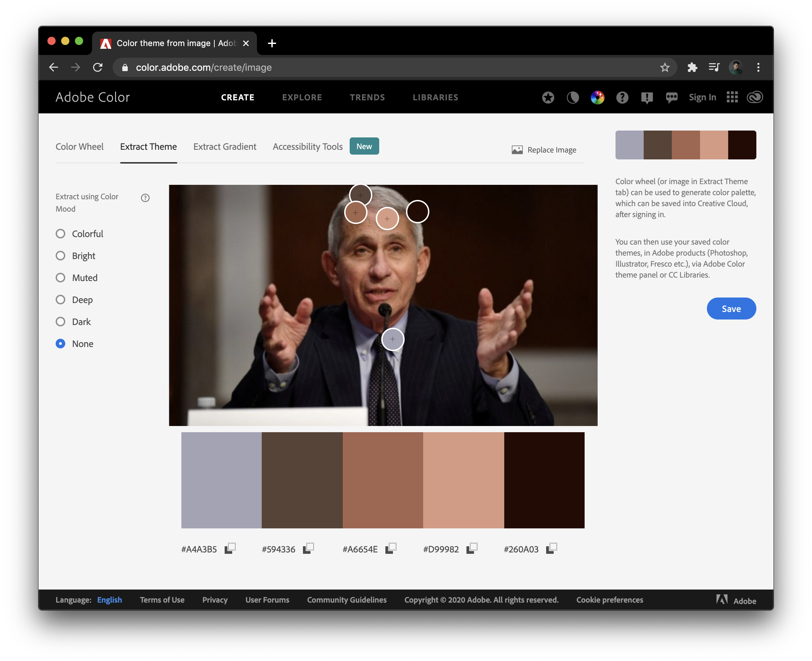
Task: Open the Adobe apps grid icon
Action: point(732,97)
